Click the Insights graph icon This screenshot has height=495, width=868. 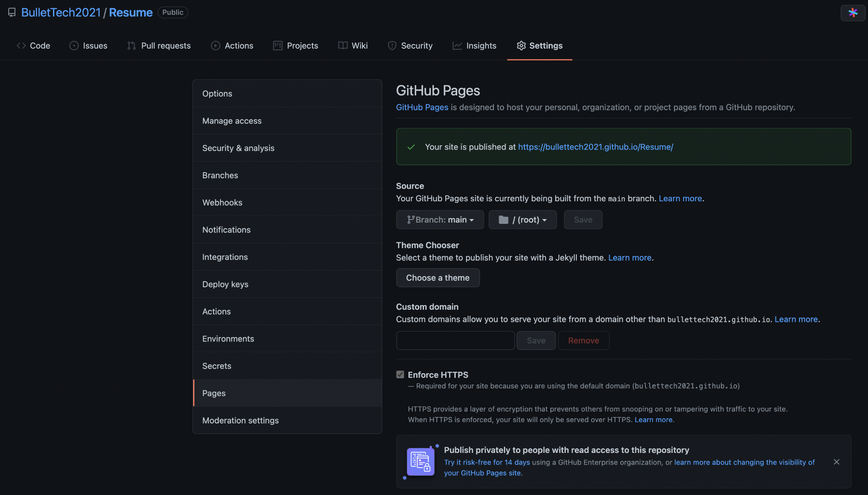tap(457, 46)
